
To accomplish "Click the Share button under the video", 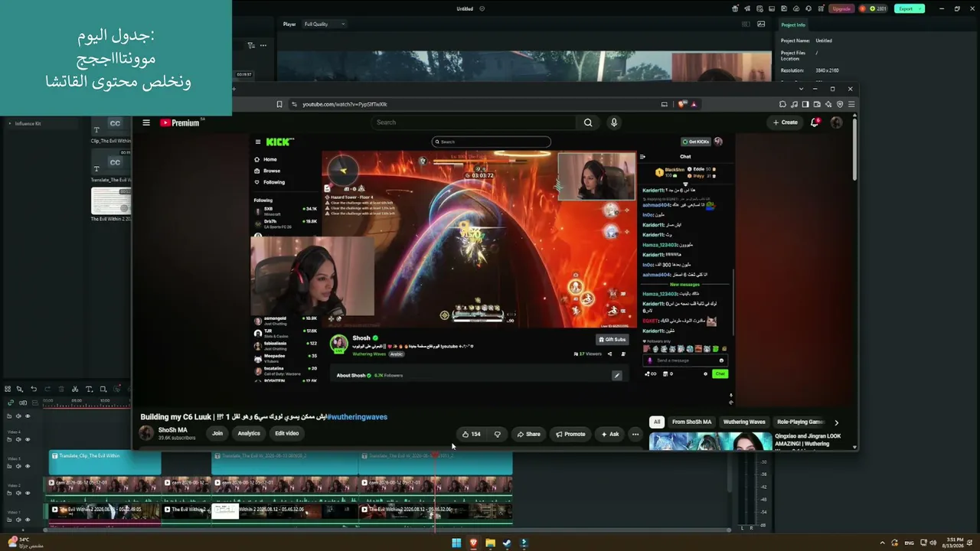I will [x=528, y=434].
